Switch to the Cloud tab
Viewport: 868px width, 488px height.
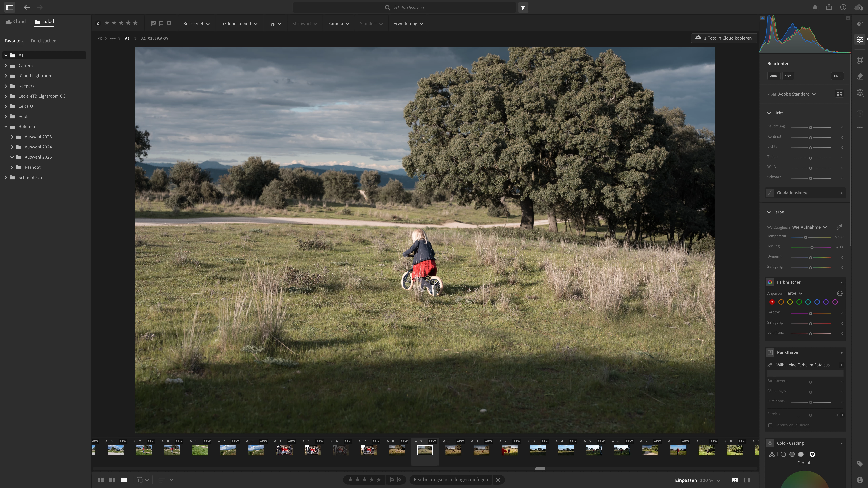15,22
